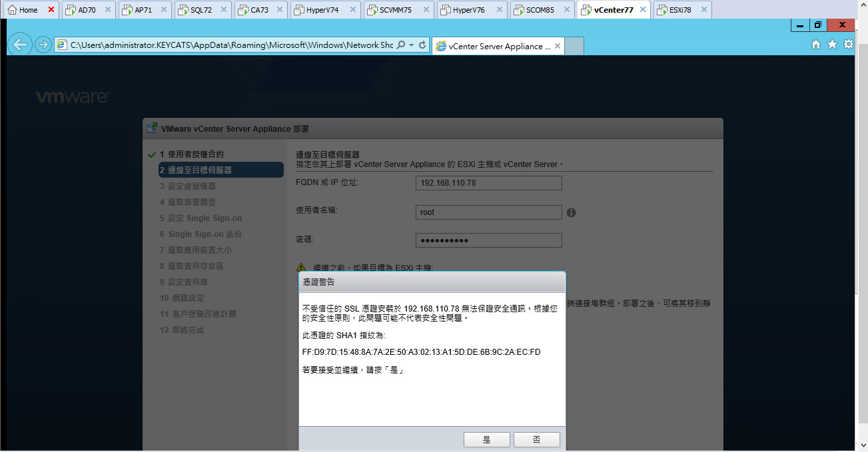Image resolution: width=868 pixels, height=452 pixels.
Task: Open the address bar dropdown arrow
Action: (412, 45)
